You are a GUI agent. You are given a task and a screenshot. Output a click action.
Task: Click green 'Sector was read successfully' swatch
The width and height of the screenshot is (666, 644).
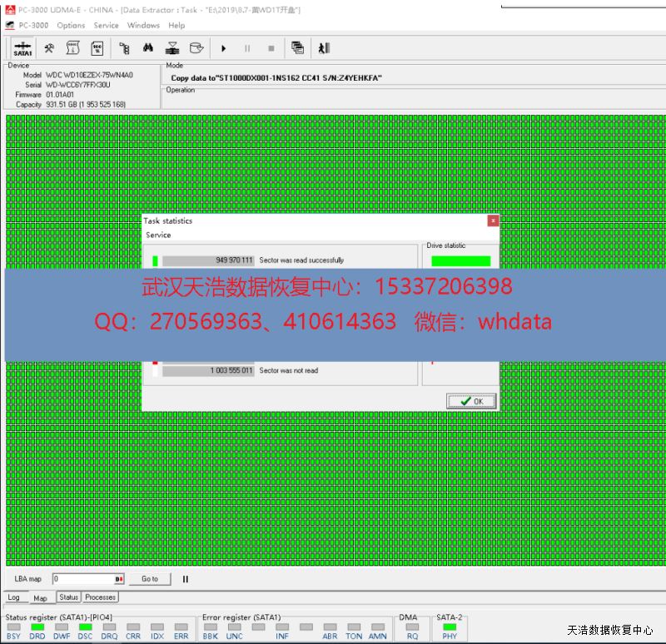click(x=155, y=260)
